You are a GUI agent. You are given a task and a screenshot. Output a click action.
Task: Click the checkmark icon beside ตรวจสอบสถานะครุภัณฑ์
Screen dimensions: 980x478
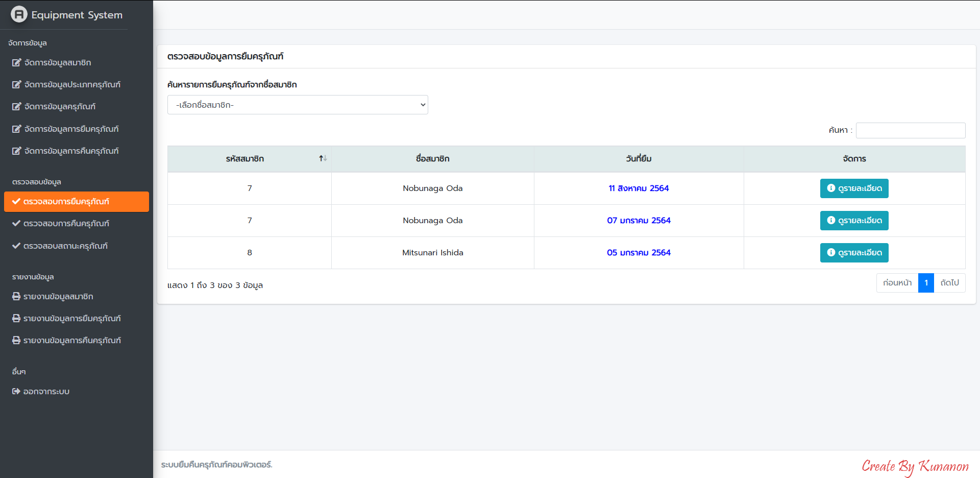point(16,246)
